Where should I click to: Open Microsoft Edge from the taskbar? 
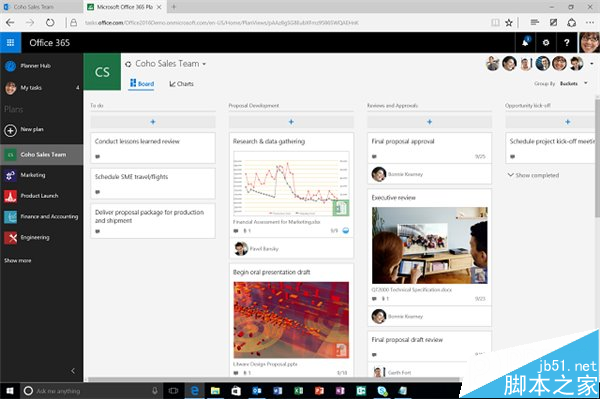[195, 391]
